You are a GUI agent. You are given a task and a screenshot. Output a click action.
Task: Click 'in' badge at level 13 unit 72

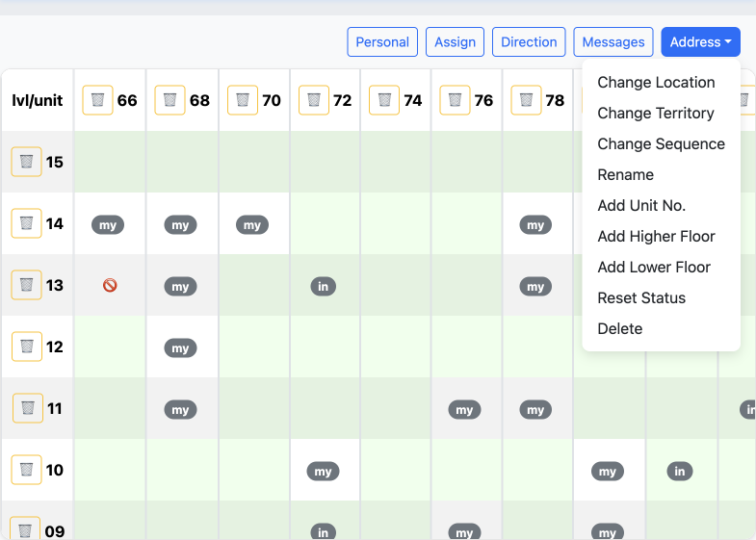click(x=323, y=287)
